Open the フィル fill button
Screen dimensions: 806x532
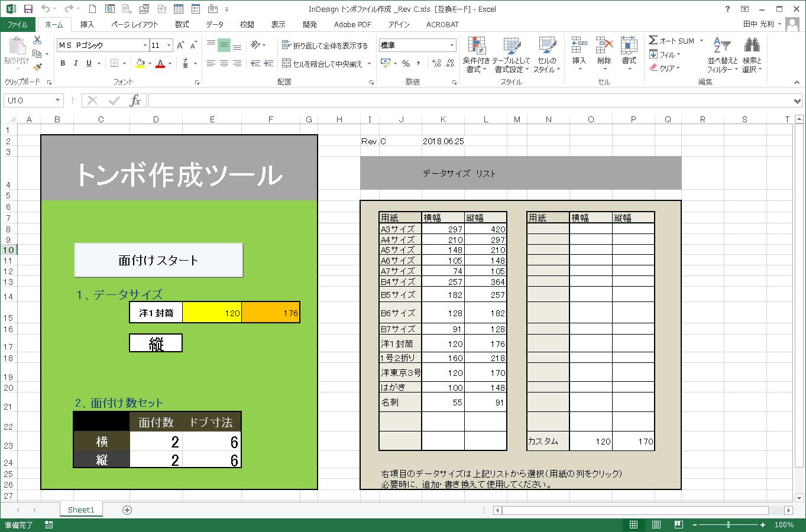pos(665,54)
